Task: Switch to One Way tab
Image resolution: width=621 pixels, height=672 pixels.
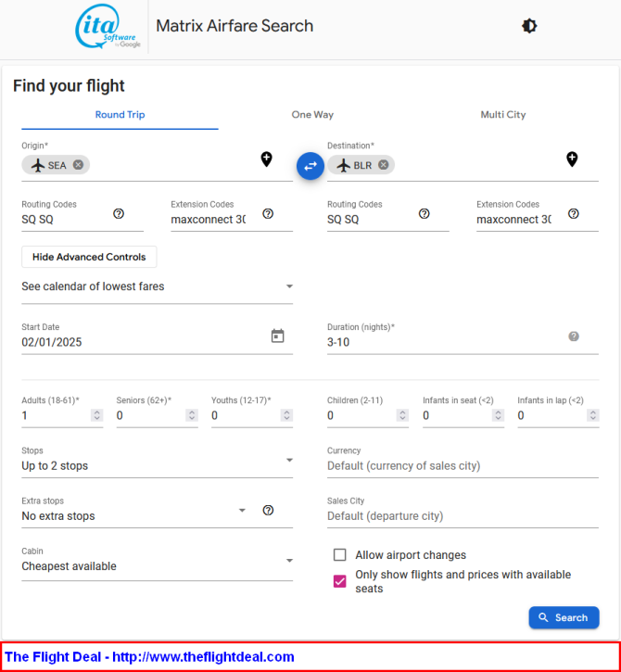Action: tap(312, 115)
